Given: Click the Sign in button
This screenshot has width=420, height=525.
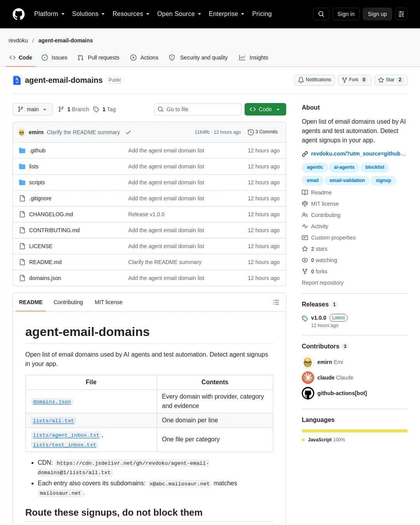Looking at the screenshot, I should (x=346, y=14).
